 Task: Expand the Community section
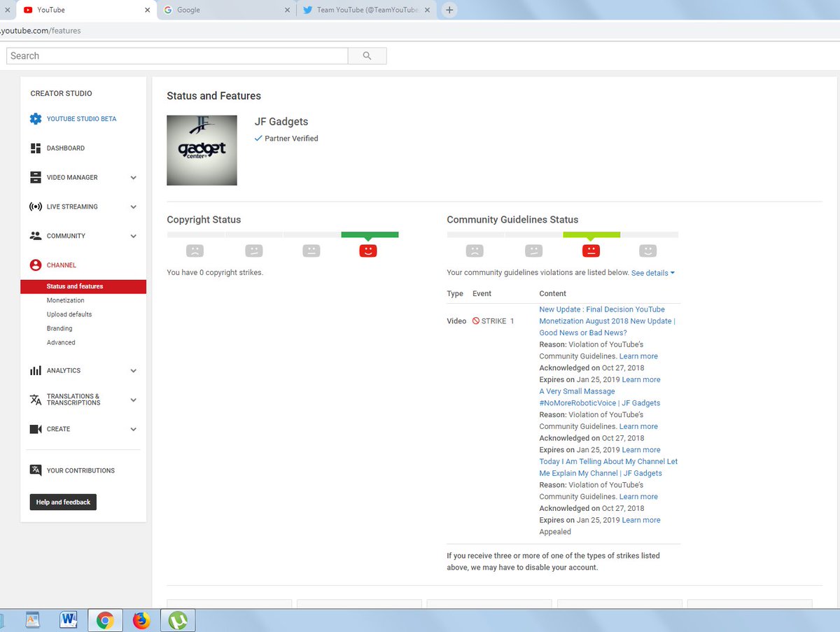(133, 237)
